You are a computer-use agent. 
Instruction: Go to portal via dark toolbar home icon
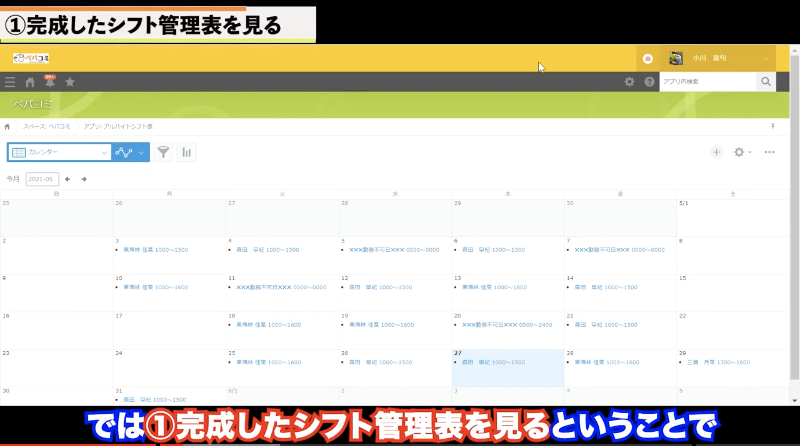click(30, 82)
